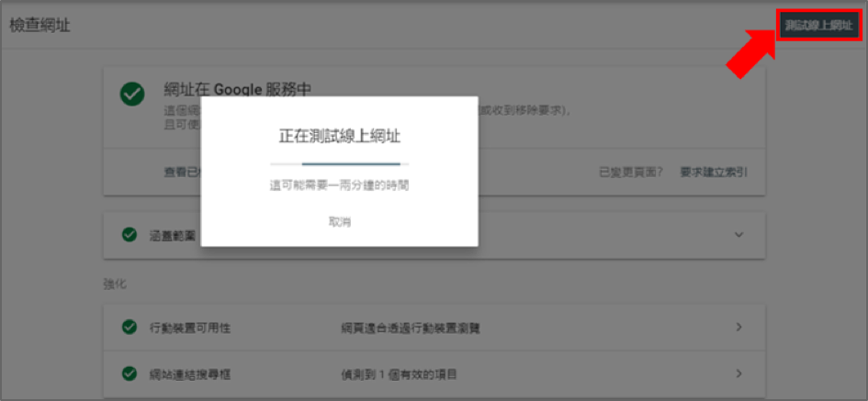This screenshot has height=401, width=868.
Task: Click the 偵測到 1 個有效的項目 status text
Action: click(x=398, y=374)
